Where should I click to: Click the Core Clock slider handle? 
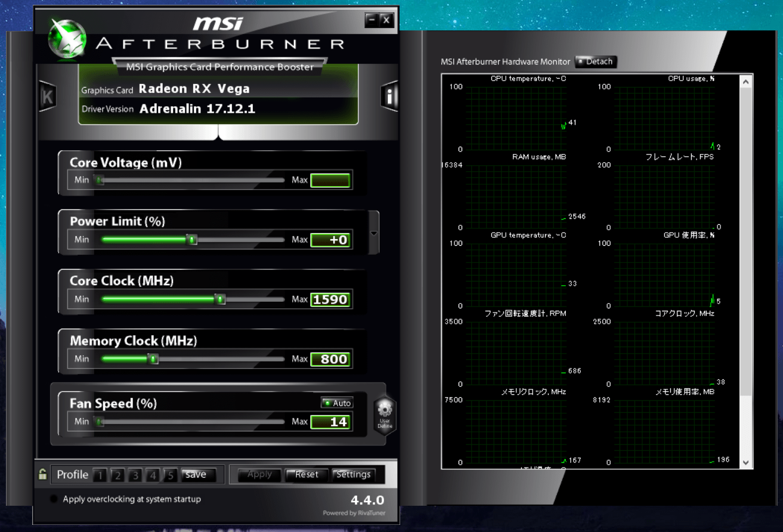pyautogui.click(x=220, y=299)
